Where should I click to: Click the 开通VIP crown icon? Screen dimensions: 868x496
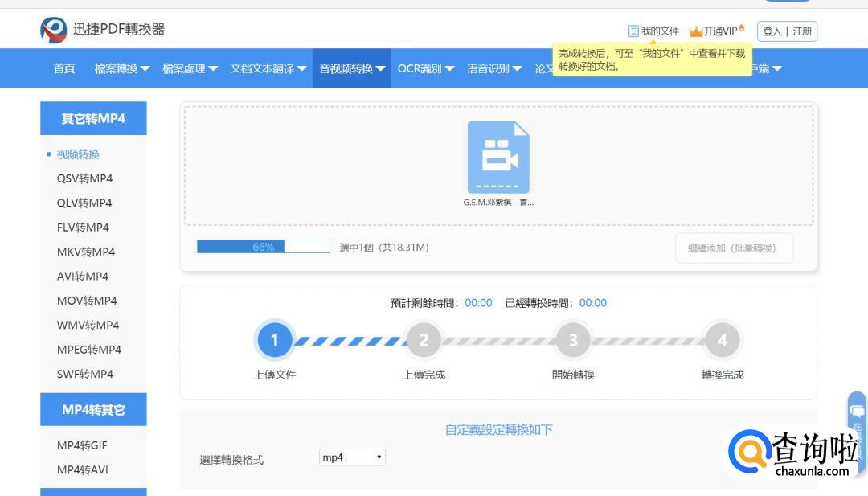click(696, 31)
